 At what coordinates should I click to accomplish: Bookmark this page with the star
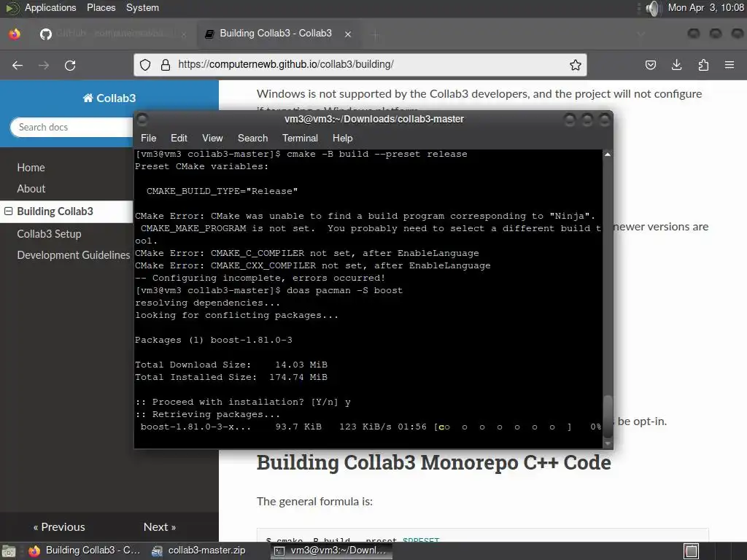(x=576, y=65)
